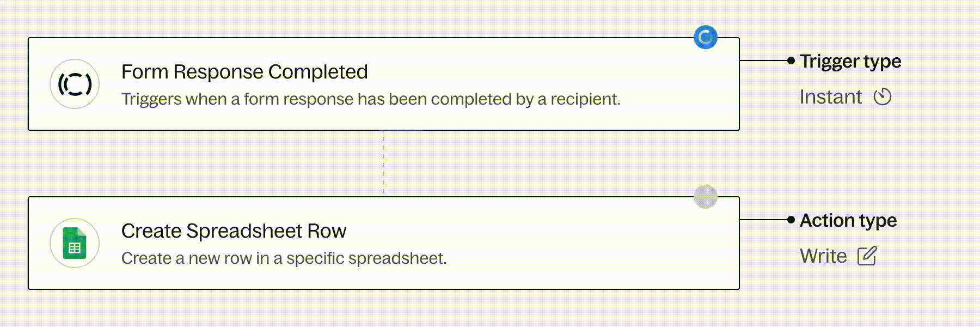Click the Google Sheets icon

coord(75,243)
